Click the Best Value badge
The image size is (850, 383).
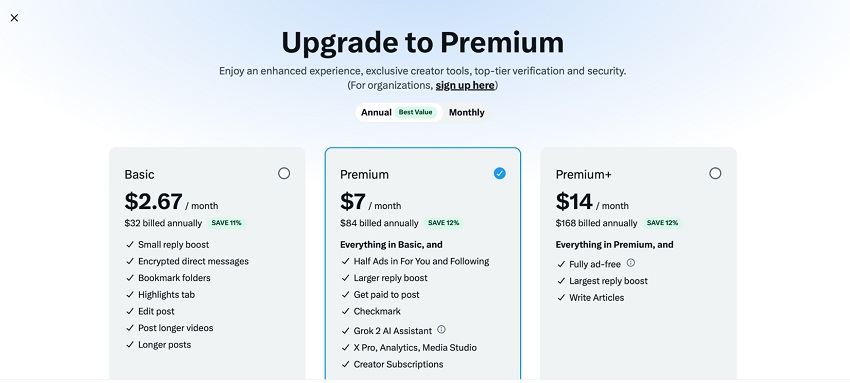[415, 113]
